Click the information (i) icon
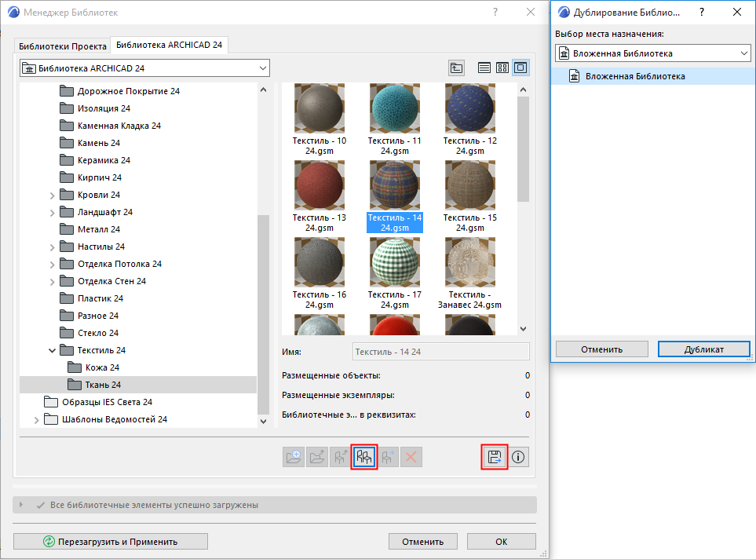The width and height of the screenshot is (756, 559). [x=518, y=457]
